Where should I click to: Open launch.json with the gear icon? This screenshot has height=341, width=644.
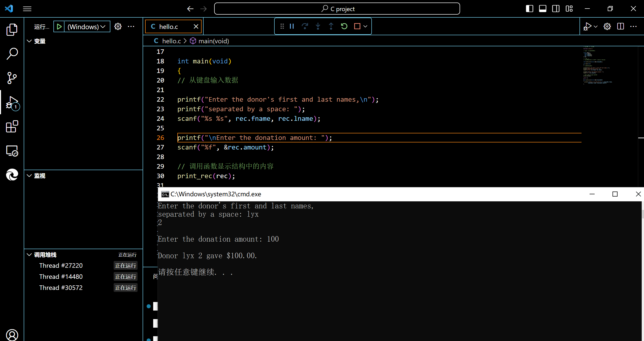coord(118,26)
